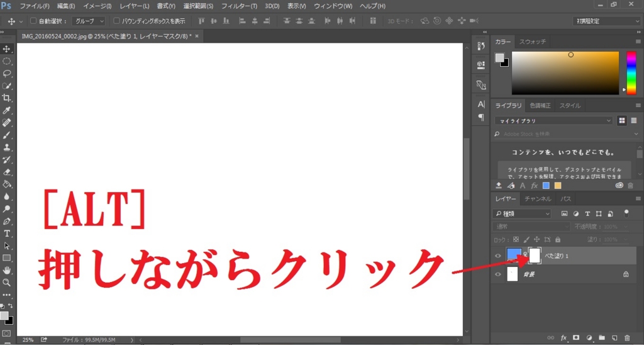Delete layer with the trash icon

coord(627,337)
